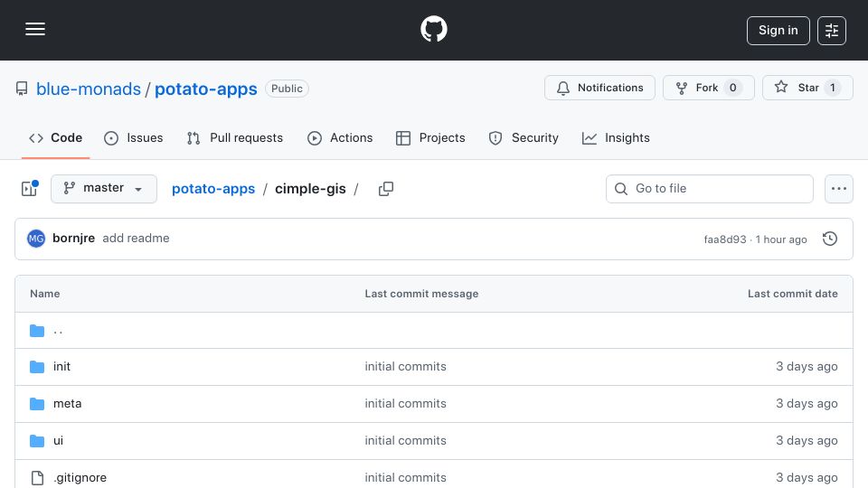868x488 pixels.
Task: Open the Insights tab
Action: tap(616, 137)
